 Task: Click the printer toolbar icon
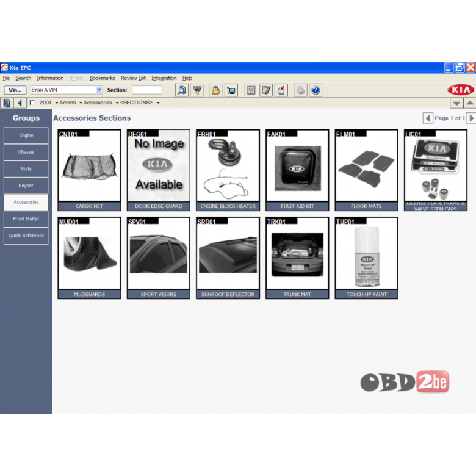coord(300,90)
